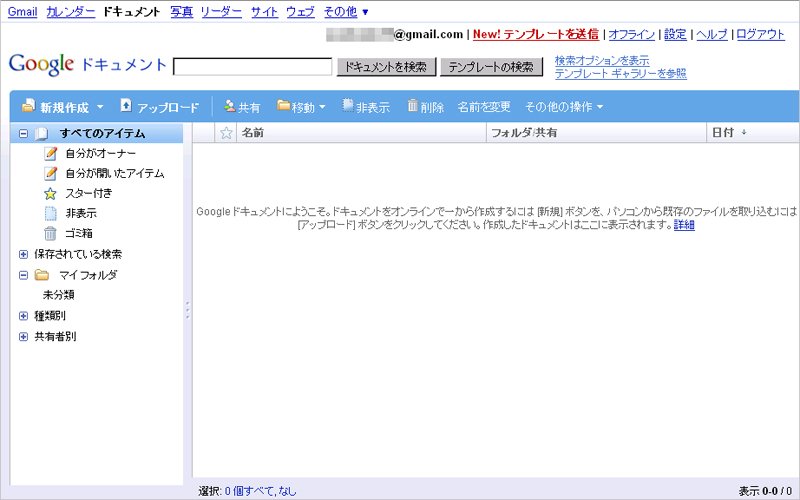Image resolution: width=800 pixels, height=500 pixels.
Task: Click the なし selection link
Action: click(287, 491)
